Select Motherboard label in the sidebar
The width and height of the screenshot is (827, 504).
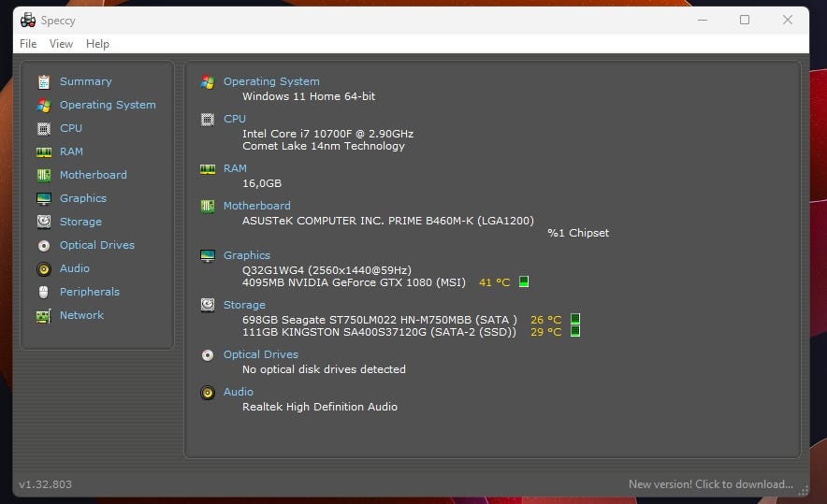point(94,175)
